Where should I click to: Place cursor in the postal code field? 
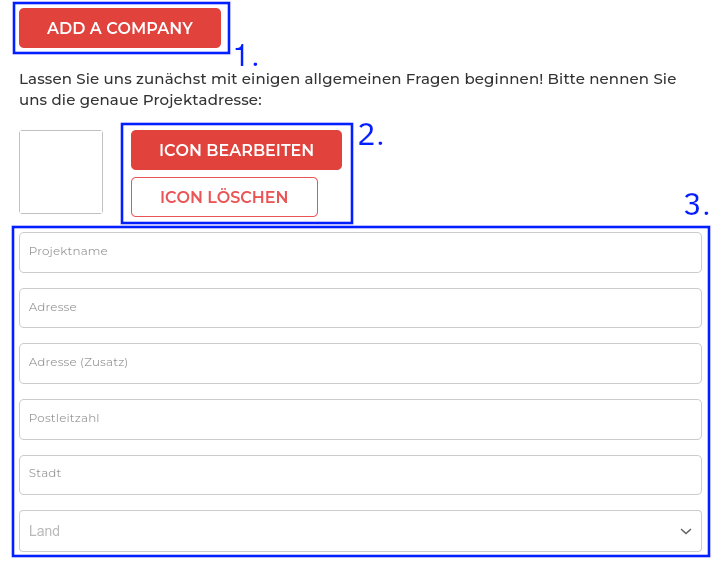[x=360, y=419]
